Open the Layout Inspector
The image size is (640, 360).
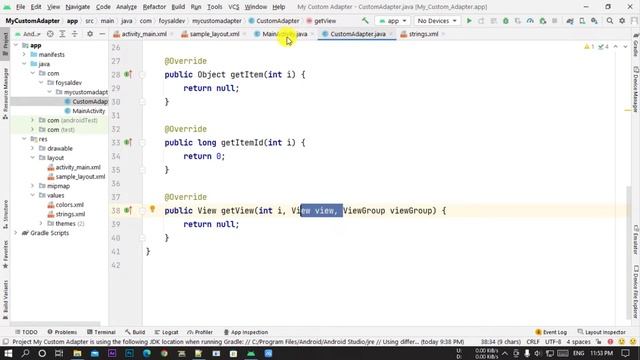602,332
